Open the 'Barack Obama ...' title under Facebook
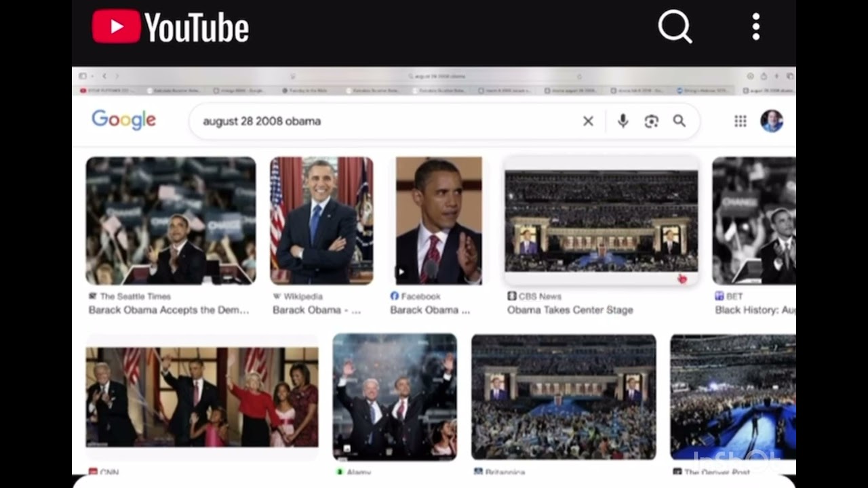Viewport: 868px width, 488px height. tap(430, 310)
